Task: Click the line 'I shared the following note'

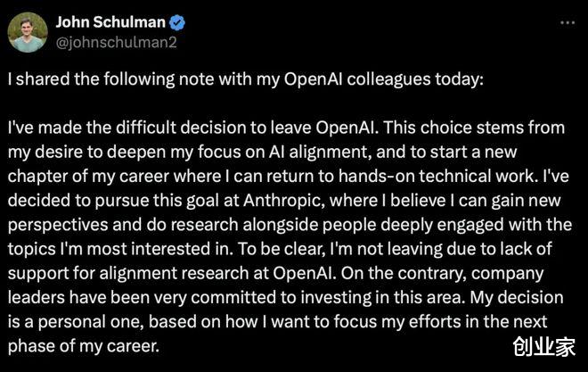Action: 245,79
